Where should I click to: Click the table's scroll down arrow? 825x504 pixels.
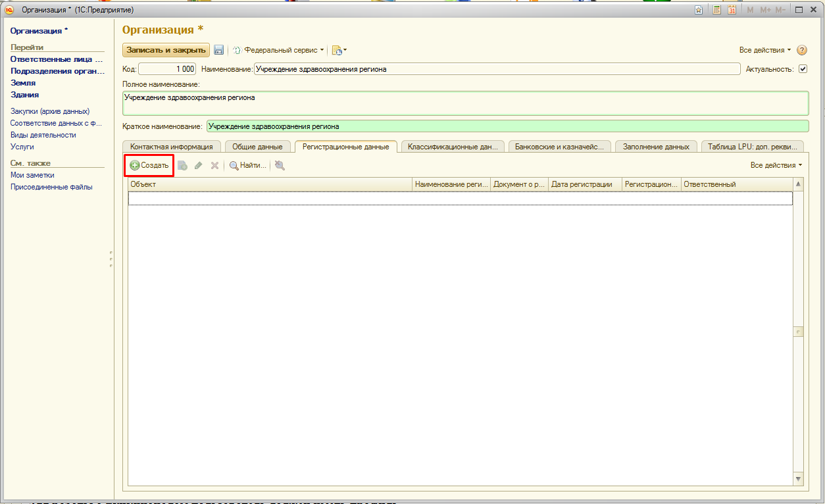point(799,479)
